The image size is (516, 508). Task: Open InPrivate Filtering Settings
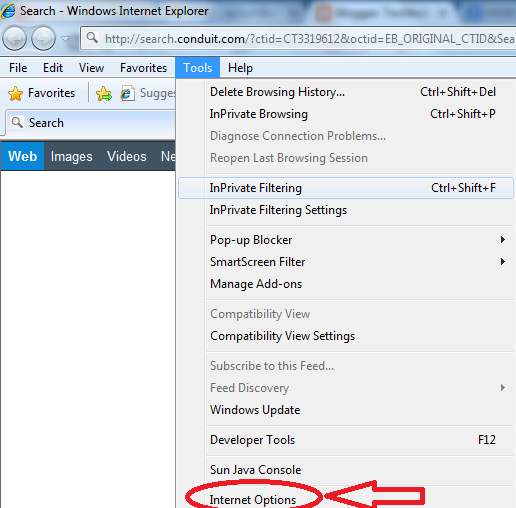tap(346, 210)
